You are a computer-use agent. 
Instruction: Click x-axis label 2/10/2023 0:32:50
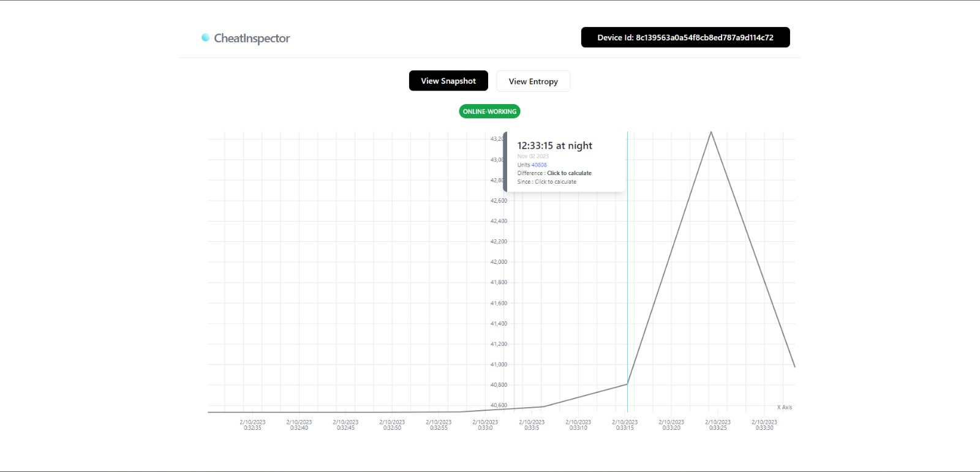coord(392,425)
